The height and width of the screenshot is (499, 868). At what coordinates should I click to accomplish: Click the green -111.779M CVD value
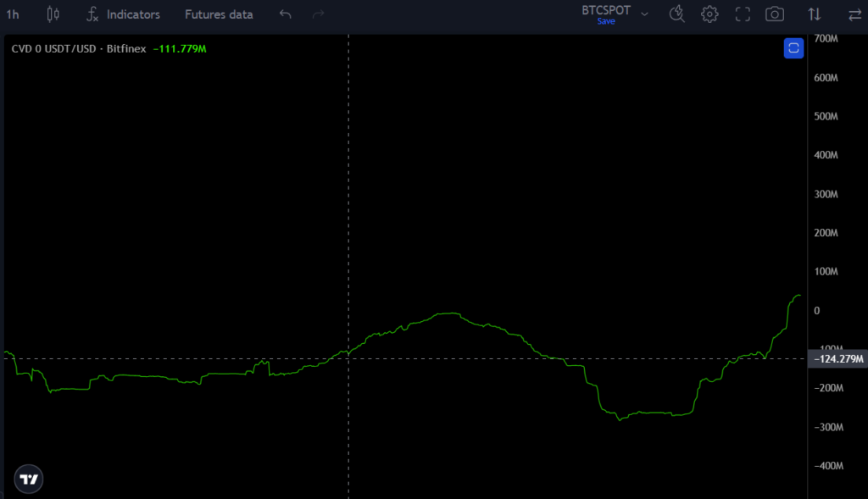(x=180, y=49)
